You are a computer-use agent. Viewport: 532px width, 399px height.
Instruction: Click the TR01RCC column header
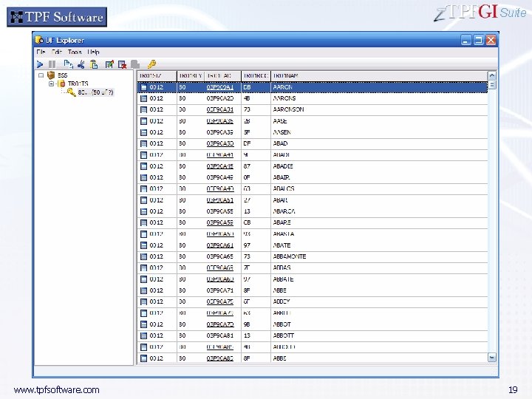click(256, 76)
